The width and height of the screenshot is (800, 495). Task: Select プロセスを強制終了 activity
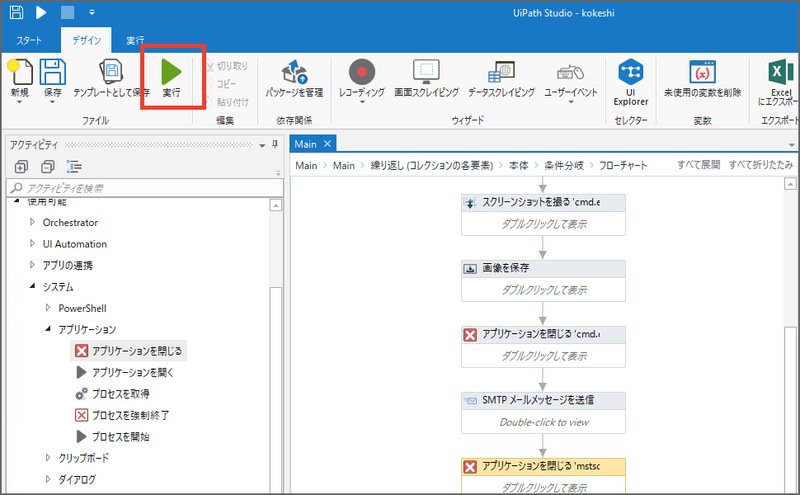[x=122, y=415]
